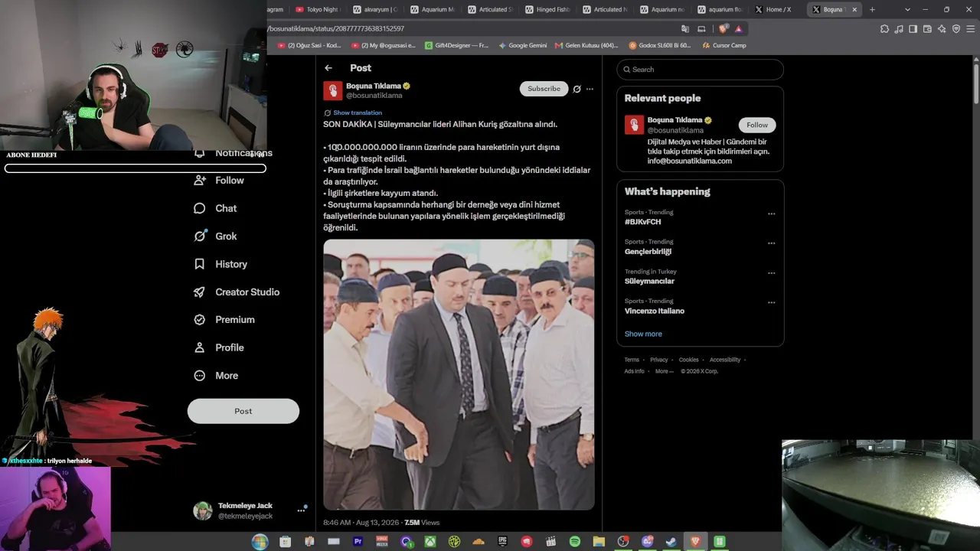This screenshot has height=551, width=980.
Task: Switch to the Tokyo Night browser tab
Action: click(316, 9)
